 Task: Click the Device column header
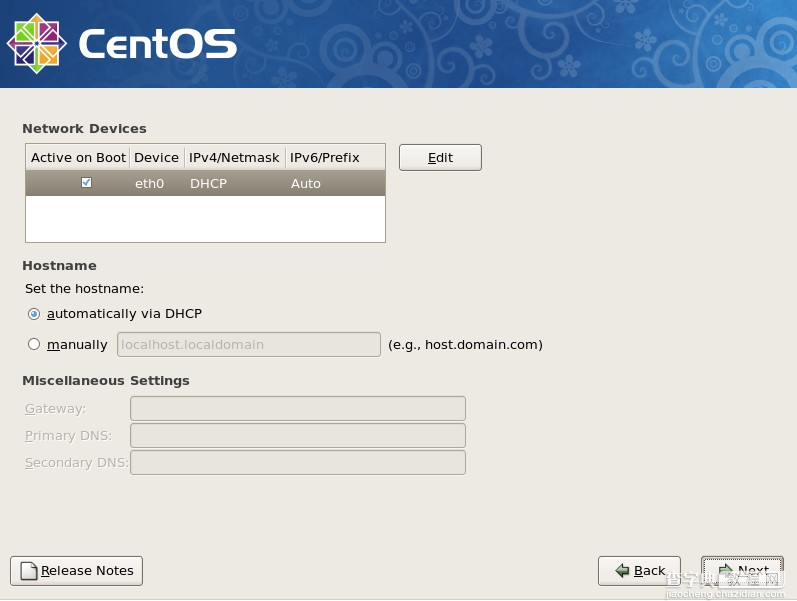(157, 158)
